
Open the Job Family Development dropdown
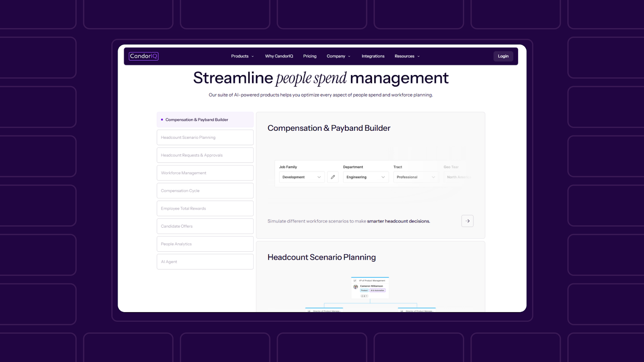coord(301,177)
